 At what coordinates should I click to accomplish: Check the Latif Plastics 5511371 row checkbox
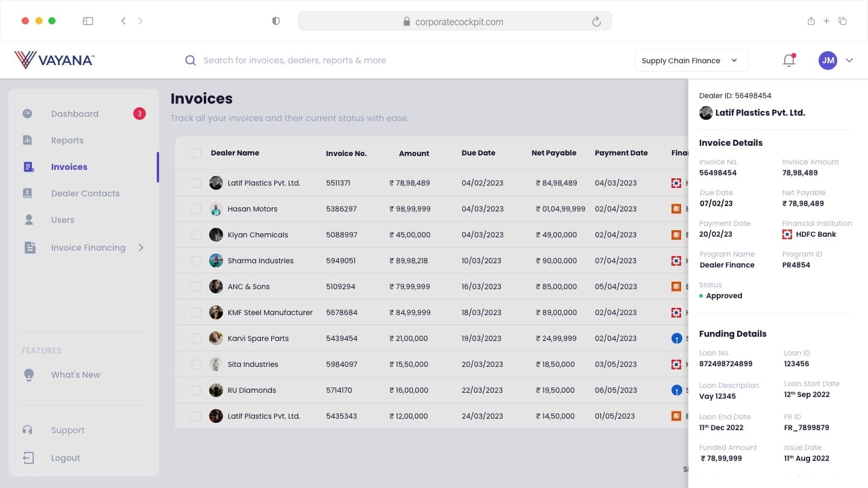point(197,183)
